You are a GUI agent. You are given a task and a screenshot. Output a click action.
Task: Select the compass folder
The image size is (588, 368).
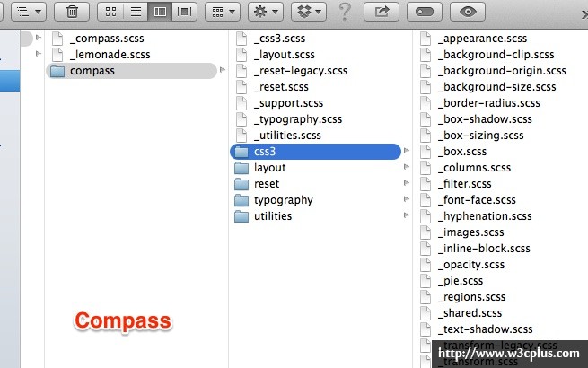click(131, 71)
